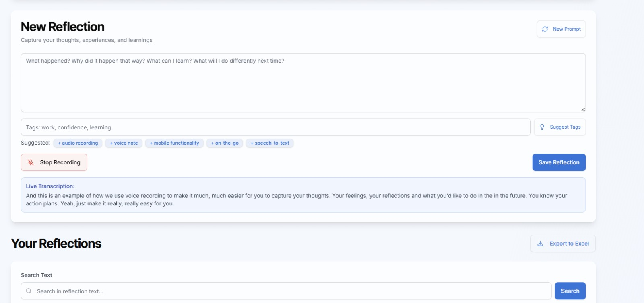Click the New Prompt refresh icon
The width and height of the screenshot is (644, 303).
tap(545, 29)
